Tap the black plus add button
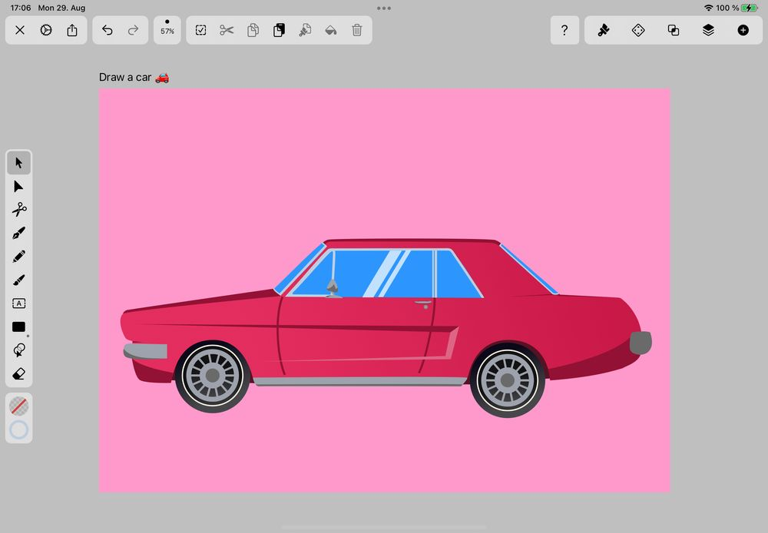 743,30
